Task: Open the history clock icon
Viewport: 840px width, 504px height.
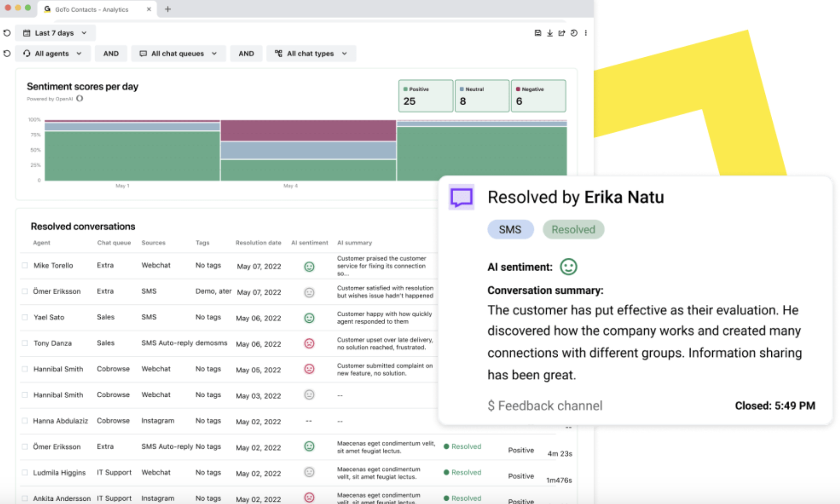Action: tap(574, 33)
